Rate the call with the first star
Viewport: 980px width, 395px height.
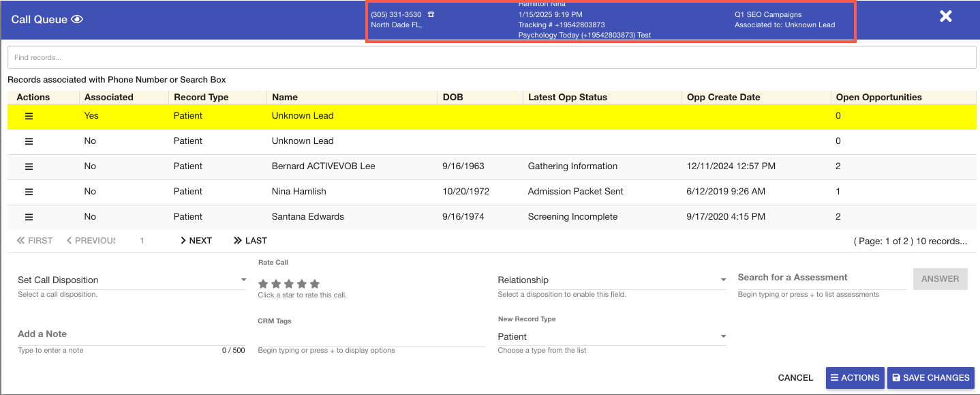click(263, 284)
